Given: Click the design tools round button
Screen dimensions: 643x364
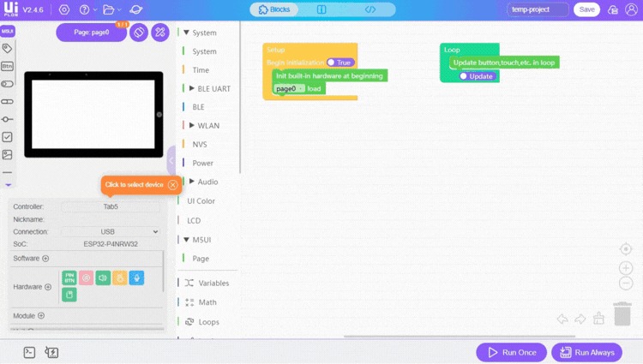Looking at the screenshot, I should tap(160, 33).
